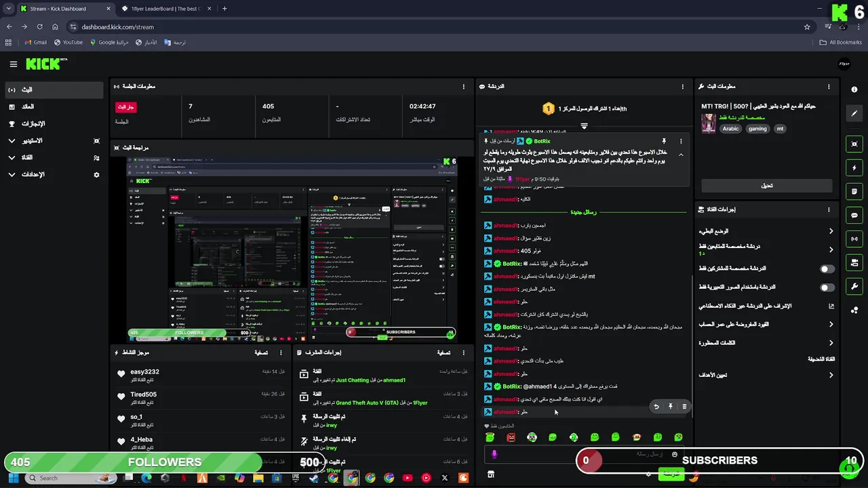The height and width of the screenshot is (488, 868).
Task: Toggle emote-only chat switch
Action: point(827,287)
